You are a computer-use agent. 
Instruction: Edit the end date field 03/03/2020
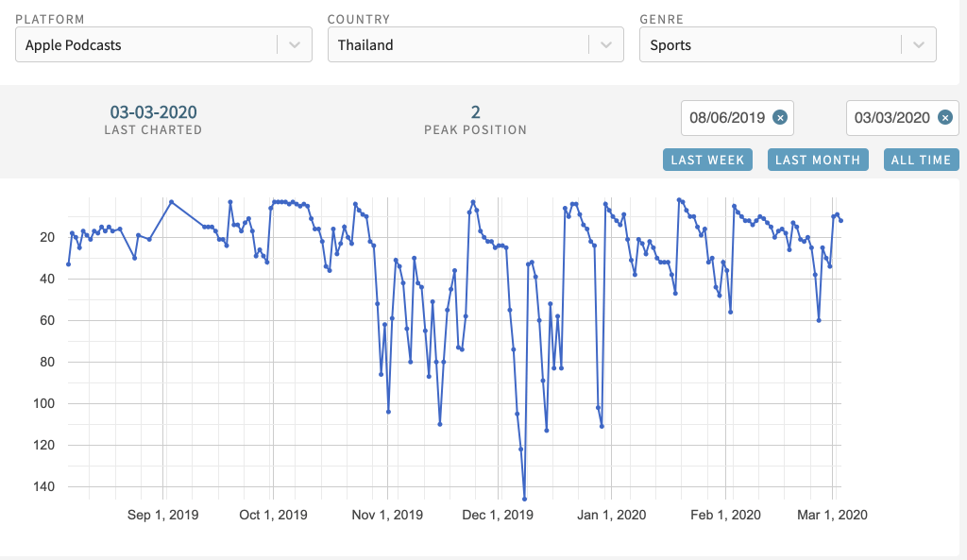[x=891, y=118]
